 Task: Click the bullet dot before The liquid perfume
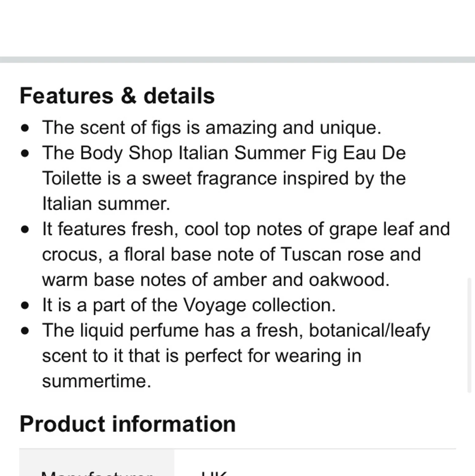tap(25, 331)
